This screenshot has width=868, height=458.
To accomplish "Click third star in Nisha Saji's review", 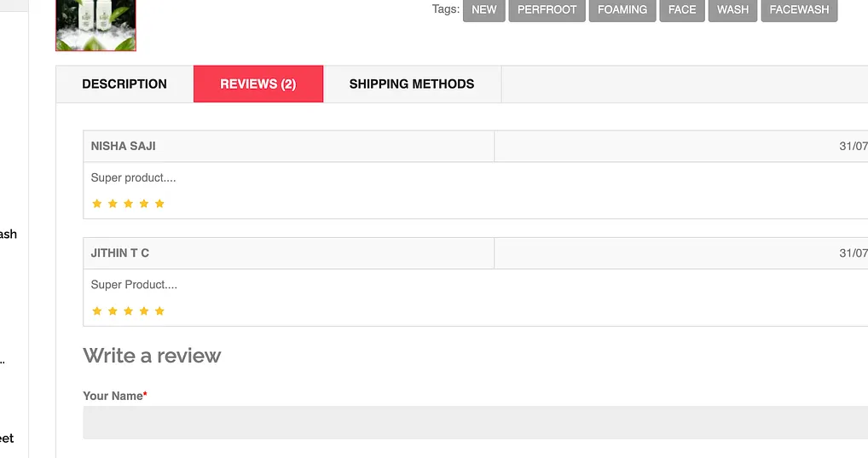I will pos(128,204).
